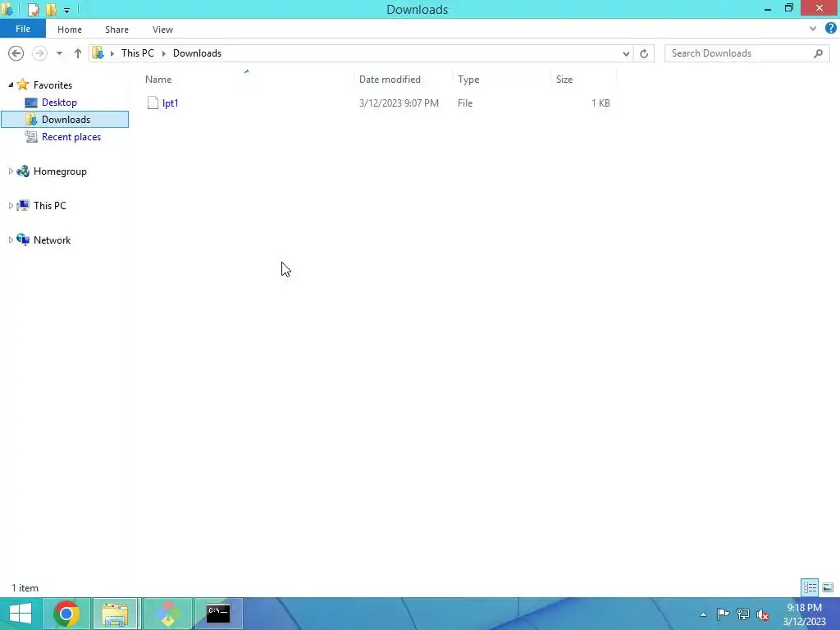Click the Downloads icon in title bar
840x630 pixels.
(x=7, y=10)
